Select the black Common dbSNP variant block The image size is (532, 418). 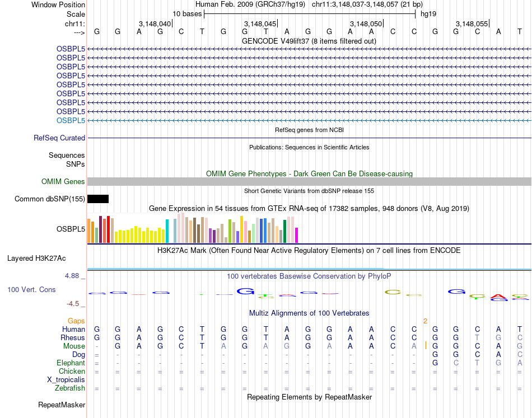click(98, 199)
